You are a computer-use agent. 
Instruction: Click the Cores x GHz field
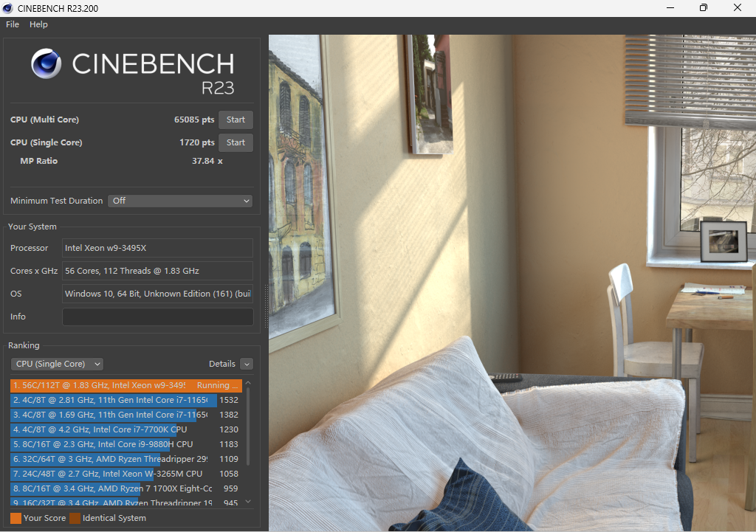(158, 271)
